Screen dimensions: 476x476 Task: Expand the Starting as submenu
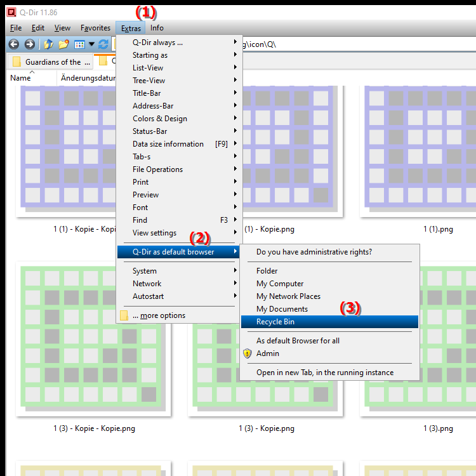(x=178, y=55)
